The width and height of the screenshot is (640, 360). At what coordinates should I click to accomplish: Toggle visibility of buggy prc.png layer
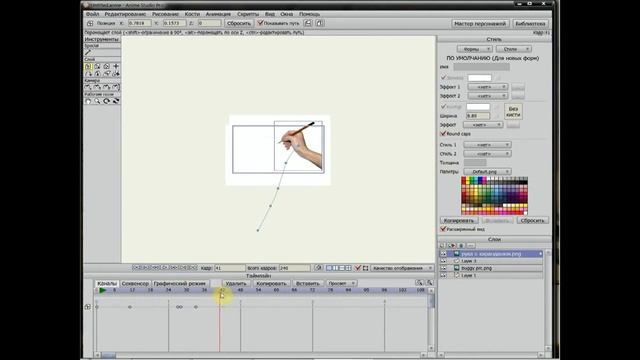443,268
